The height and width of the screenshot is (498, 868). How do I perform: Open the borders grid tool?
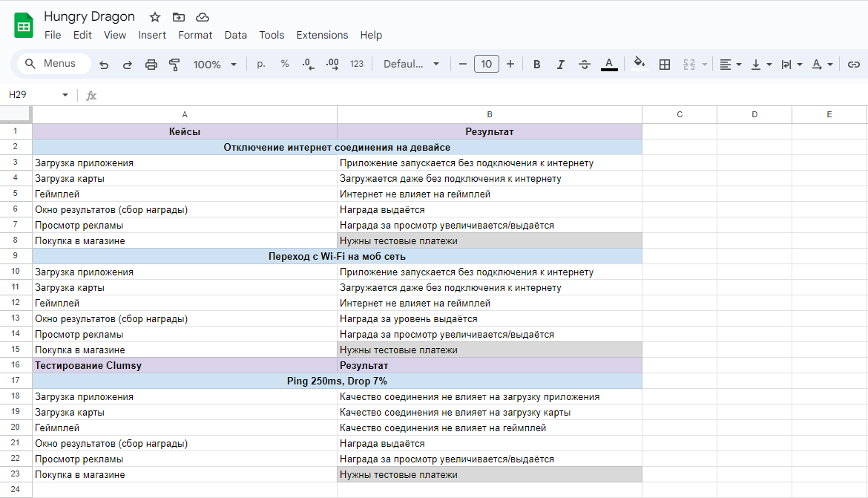pos(665,65)
